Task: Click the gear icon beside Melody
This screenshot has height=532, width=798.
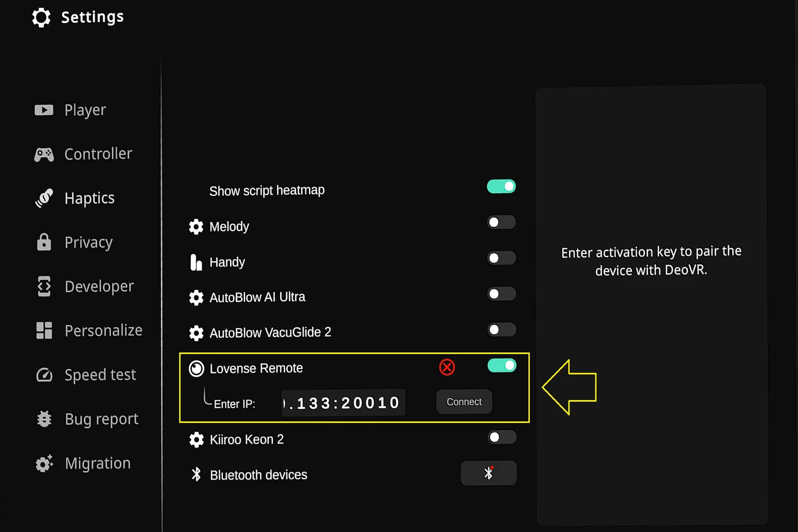Action: [196, 227]
